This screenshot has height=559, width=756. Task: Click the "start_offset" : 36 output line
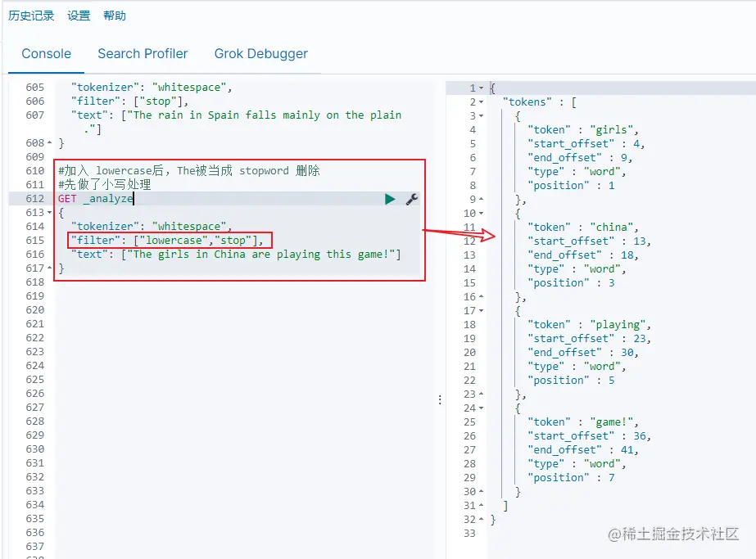pyautogui.click(x=589, y=435)
